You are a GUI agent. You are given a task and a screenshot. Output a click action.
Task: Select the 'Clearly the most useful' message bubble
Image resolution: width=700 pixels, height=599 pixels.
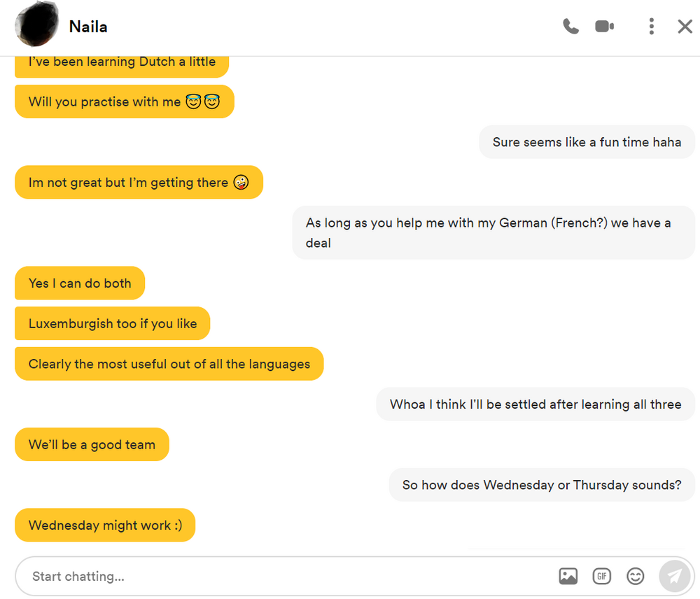tap(169, 364)
